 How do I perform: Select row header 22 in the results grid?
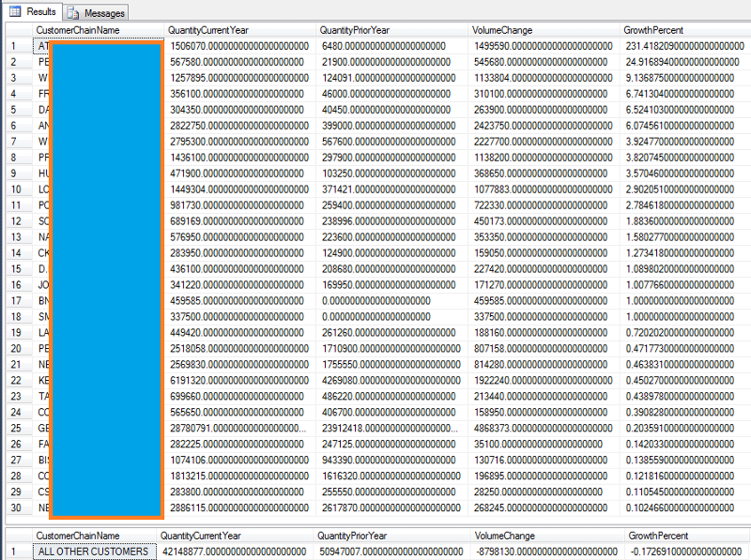[x=19, y=380]
